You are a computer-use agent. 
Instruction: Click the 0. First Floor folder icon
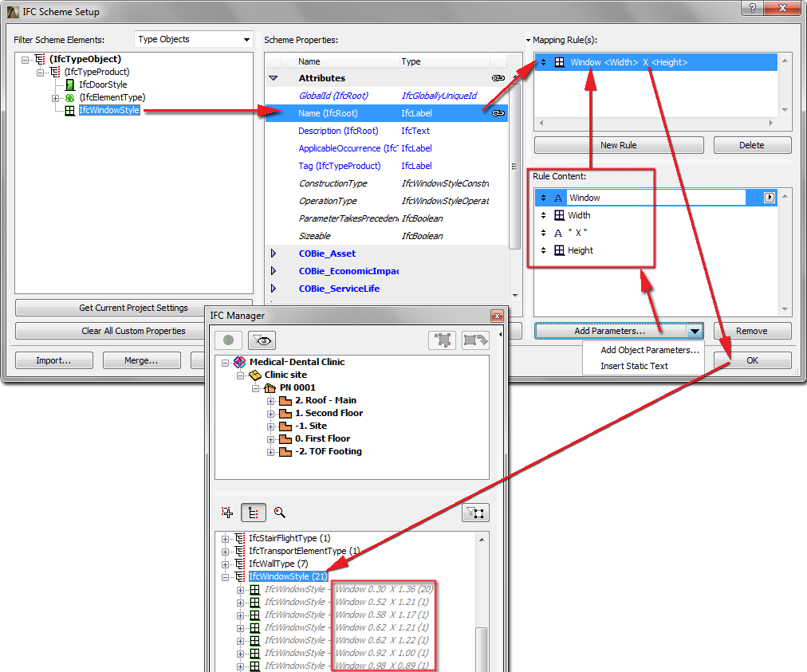coord(285,439)
